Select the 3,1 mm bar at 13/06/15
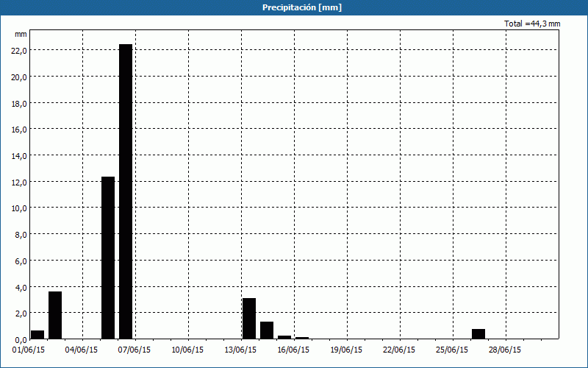Screen dimensions: 588x368 pyautogui.click(x=249, y=319)
